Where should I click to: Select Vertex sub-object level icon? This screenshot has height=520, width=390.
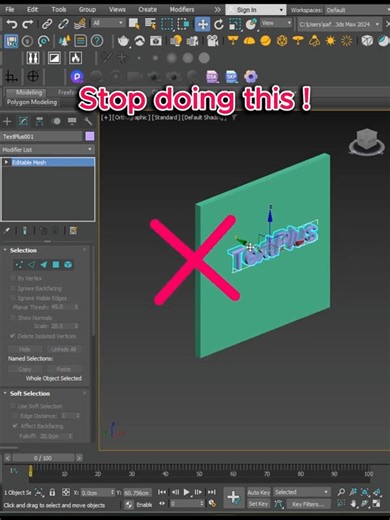click(19, 265)
